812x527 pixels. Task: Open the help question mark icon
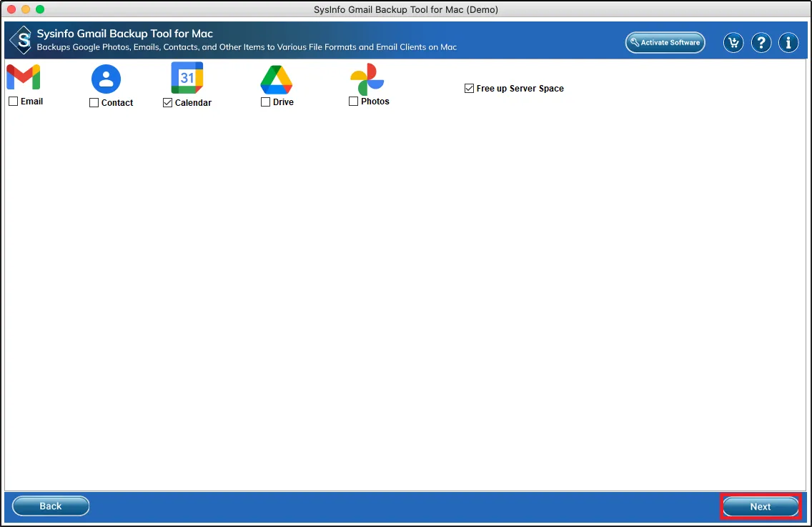[761, 42]
